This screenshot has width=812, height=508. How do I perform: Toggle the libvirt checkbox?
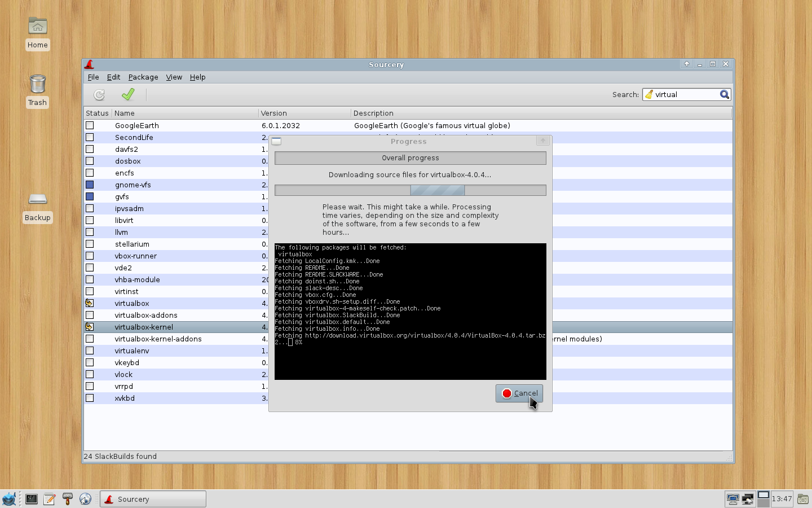90,220
